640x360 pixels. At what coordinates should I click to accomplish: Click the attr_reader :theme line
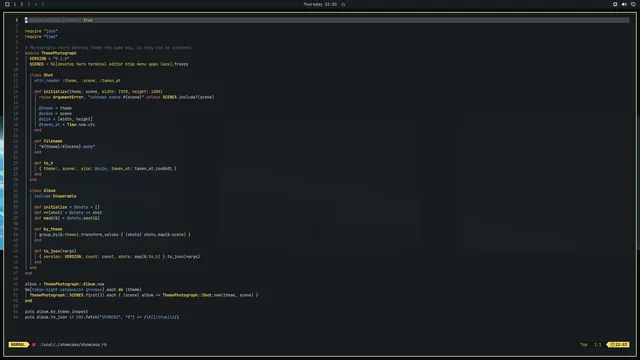coord(77,80)
